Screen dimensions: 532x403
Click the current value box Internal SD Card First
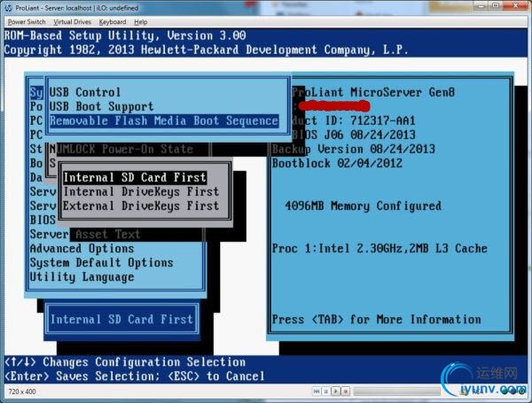(121, 319)
